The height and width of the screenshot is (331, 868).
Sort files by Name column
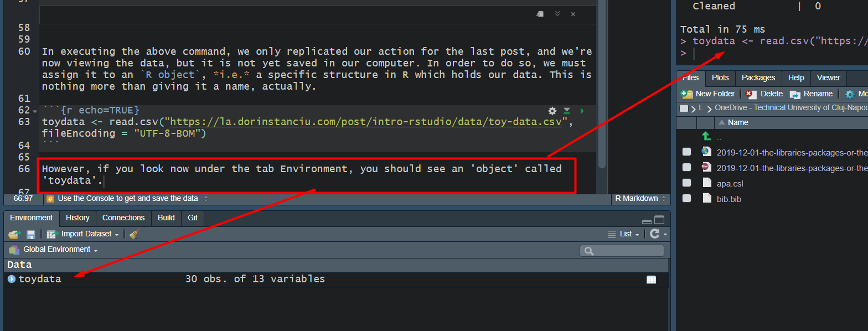coord(738,123)
